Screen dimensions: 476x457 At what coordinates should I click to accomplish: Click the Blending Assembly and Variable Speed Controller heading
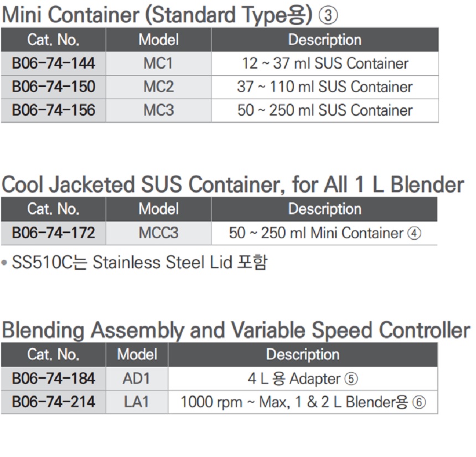point(236,330)
